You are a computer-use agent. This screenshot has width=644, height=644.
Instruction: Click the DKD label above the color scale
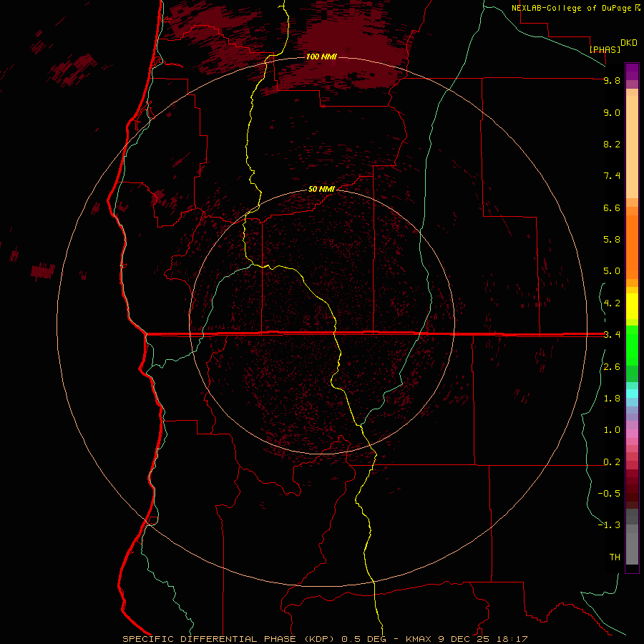(629, 43)
